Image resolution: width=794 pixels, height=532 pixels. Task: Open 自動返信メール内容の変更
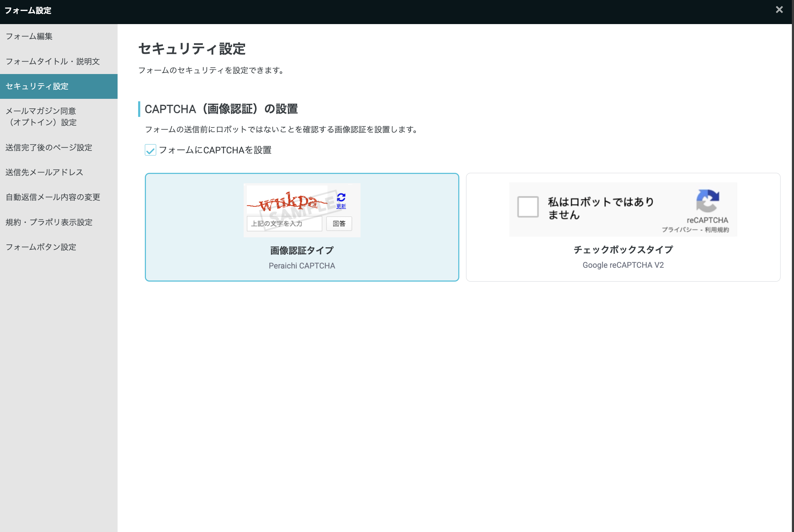point(59,197)
